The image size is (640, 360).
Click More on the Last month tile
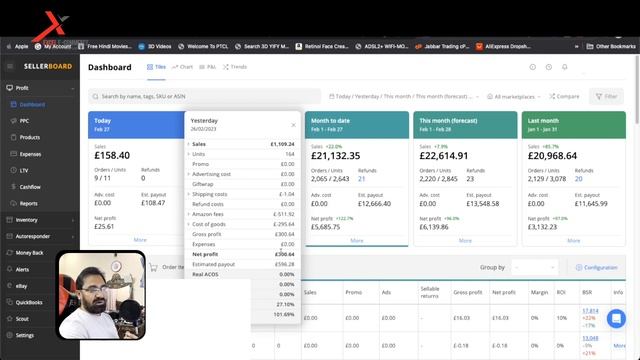tap(573, 240)
